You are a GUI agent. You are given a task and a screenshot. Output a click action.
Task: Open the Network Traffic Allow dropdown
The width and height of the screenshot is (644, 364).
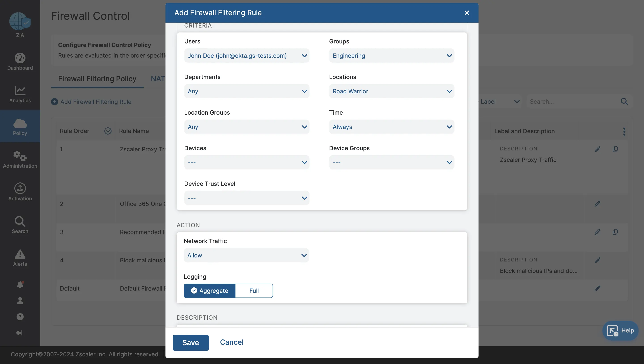[246, 255]
